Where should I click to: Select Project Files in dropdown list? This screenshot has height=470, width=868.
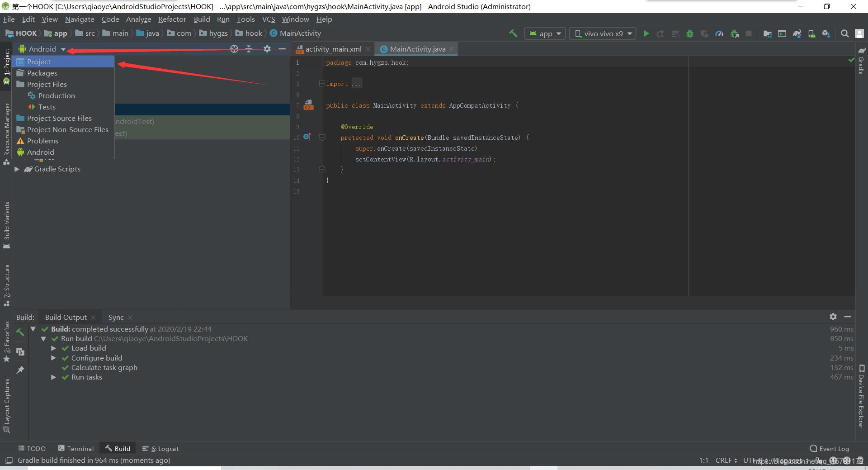tap(63, 85)
